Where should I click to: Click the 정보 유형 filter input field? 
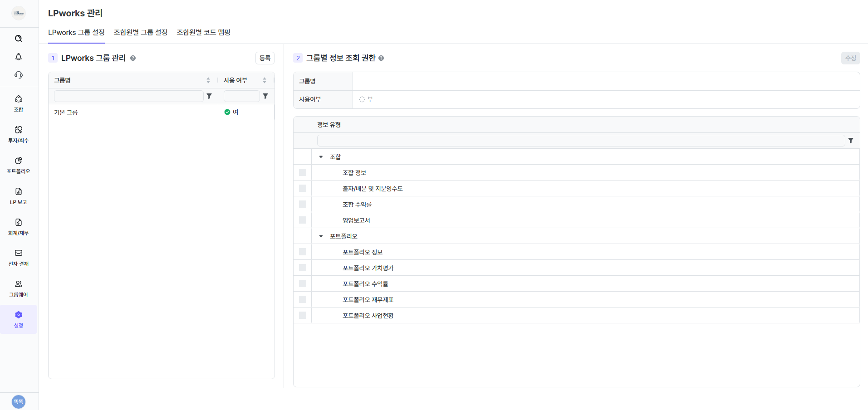[x=580, y=141]
